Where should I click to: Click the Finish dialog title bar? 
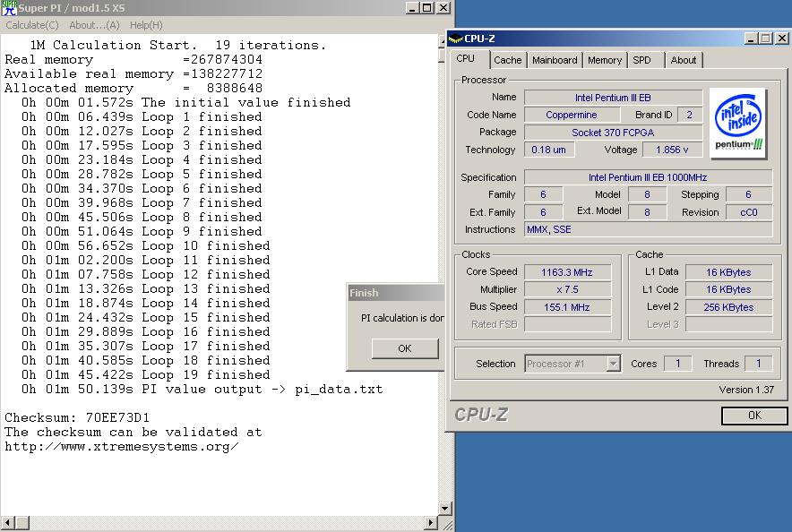click(396, 293)
